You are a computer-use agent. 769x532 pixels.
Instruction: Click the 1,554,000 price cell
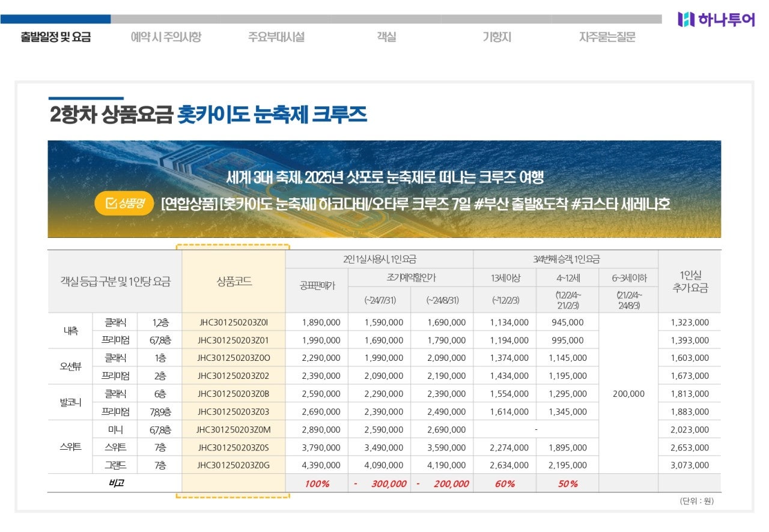point(509,394)
